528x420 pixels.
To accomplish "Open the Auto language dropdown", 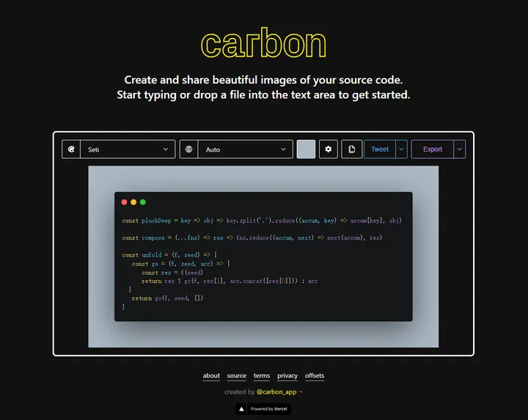I will 246,149.
